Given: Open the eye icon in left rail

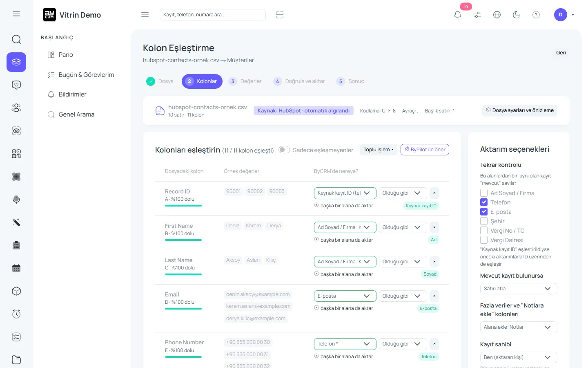Looking at the screenshot, I should pyautogui.click(x=16, y=131).
